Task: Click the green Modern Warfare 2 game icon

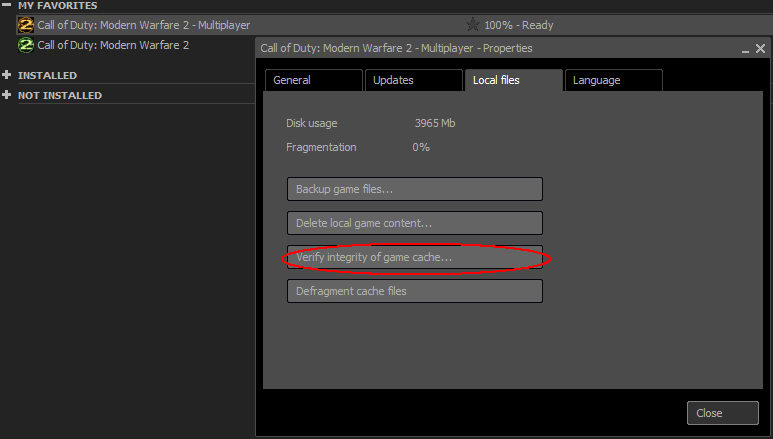Action: tap(26, 45)
